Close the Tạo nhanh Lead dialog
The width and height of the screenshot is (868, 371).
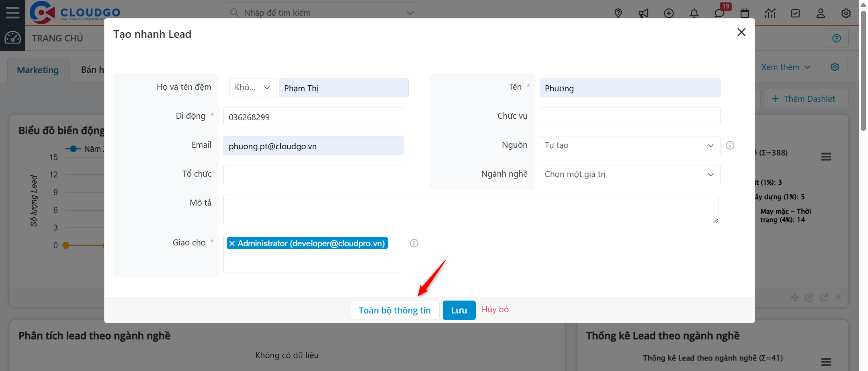[741, 32]
